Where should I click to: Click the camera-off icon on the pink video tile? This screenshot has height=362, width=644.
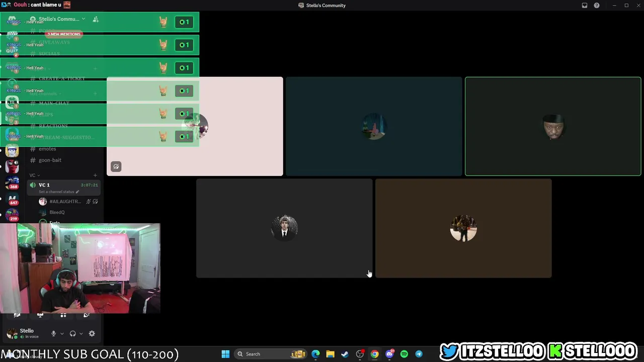(x=116, y=166)
